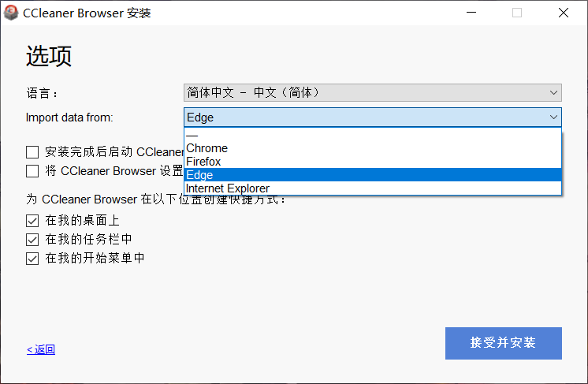Uncheck the taskbar shortcut checkbox
The width and height of the screenshot is (588, 384).
coord(32,239)
